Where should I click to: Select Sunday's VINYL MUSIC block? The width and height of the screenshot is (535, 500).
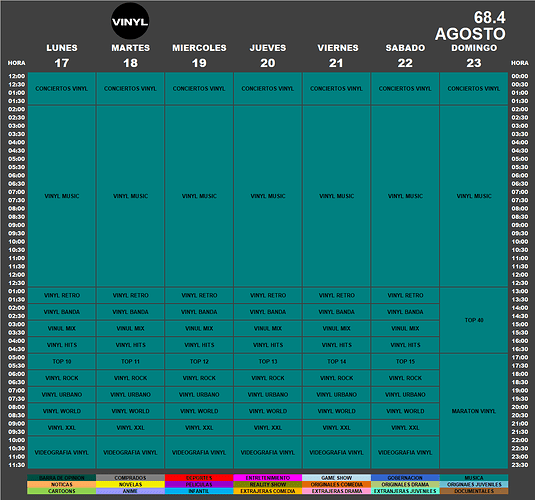[x=474, y=196]
